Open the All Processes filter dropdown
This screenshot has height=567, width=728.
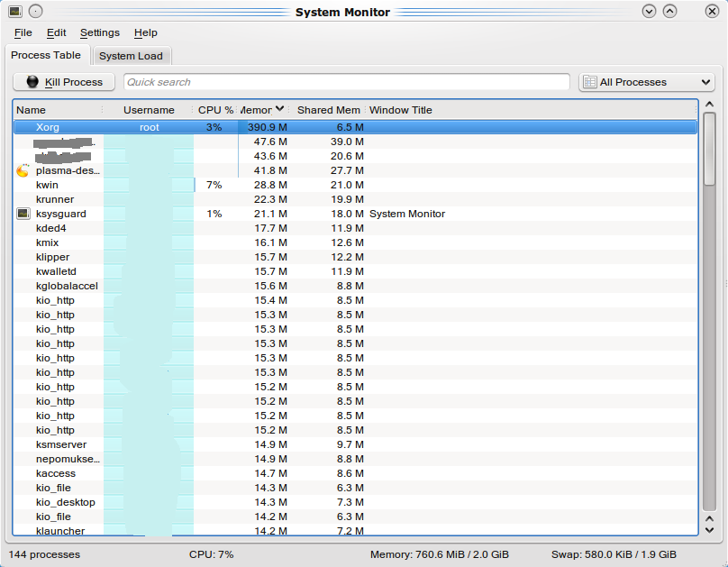646,82
